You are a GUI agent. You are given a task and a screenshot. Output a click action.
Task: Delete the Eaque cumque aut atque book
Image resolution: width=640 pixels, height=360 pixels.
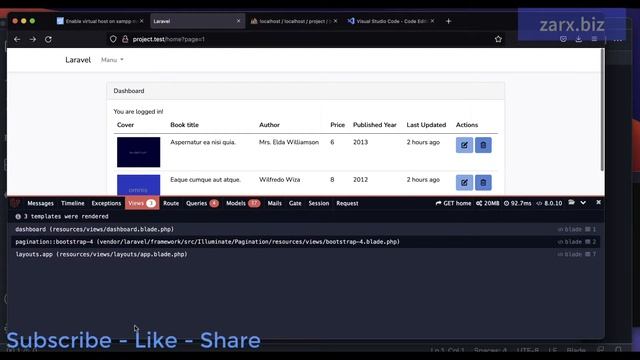[483, 182]
